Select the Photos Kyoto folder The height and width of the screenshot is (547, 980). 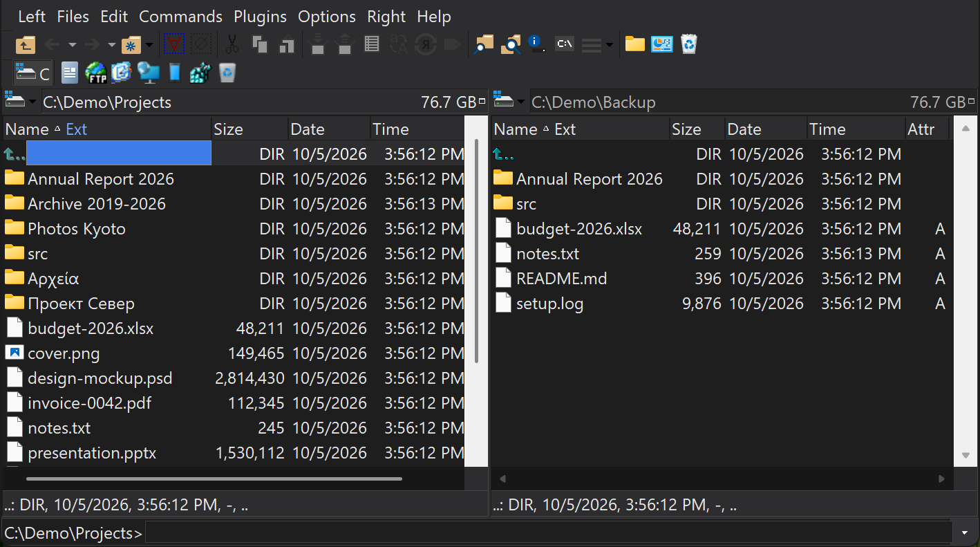(x=77, y=229)
